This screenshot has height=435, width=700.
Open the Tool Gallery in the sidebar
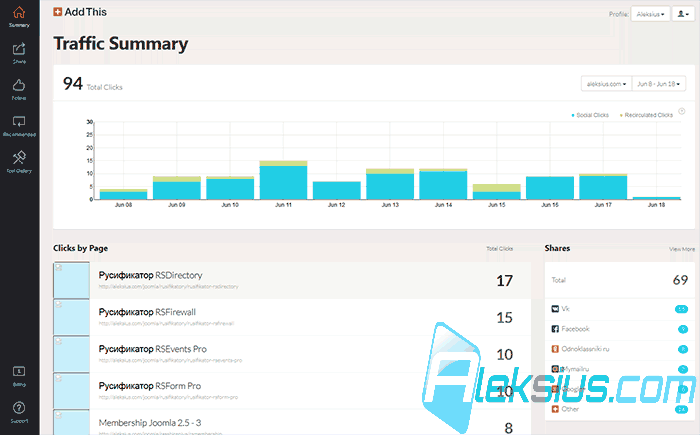pyautogui.click(x=19, y=162)
